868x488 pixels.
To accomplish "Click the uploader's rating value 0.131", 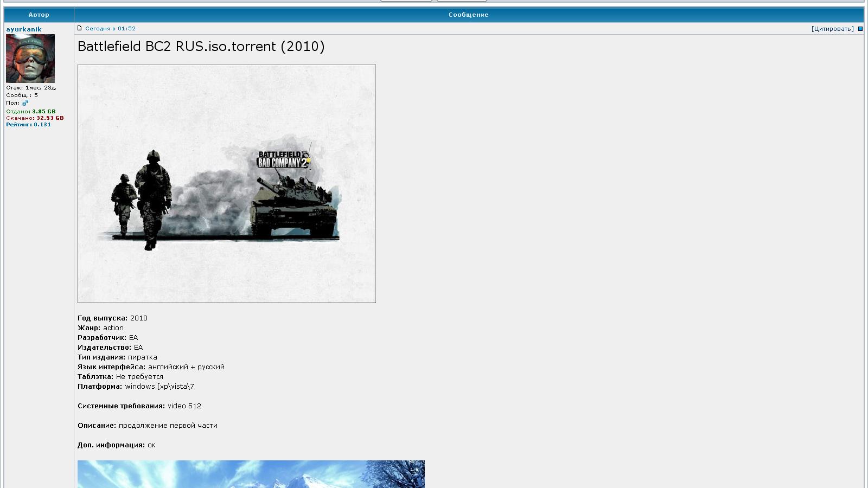I will (42, 124).
